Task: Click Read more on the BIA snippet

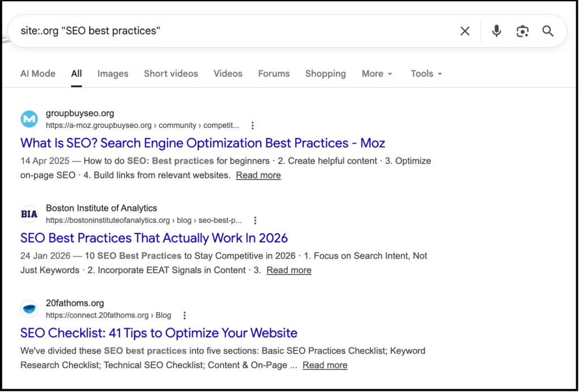Action: (x=289, y=270)
